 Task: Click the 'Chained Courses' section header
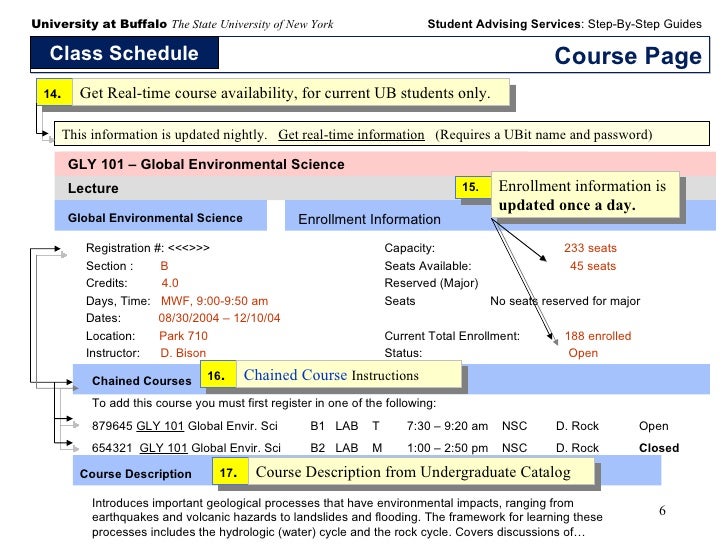(x=142, y=381)
